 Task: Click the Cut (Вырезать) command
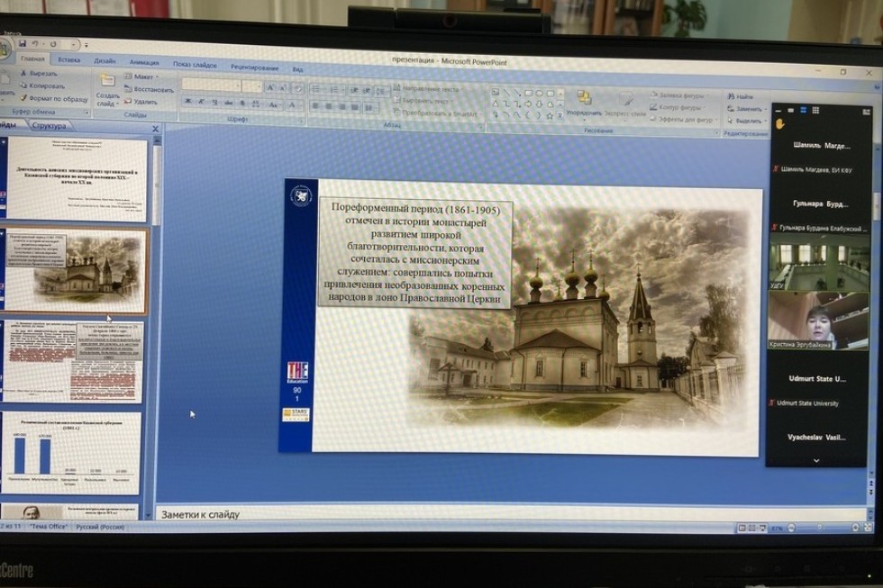click(x=41, y=73)
